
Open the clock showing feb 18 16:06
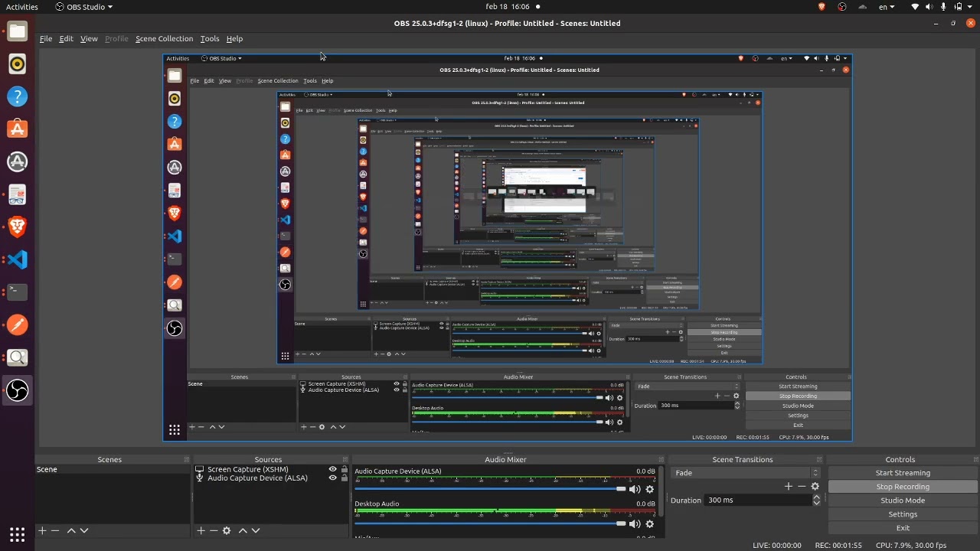point(508,7)
